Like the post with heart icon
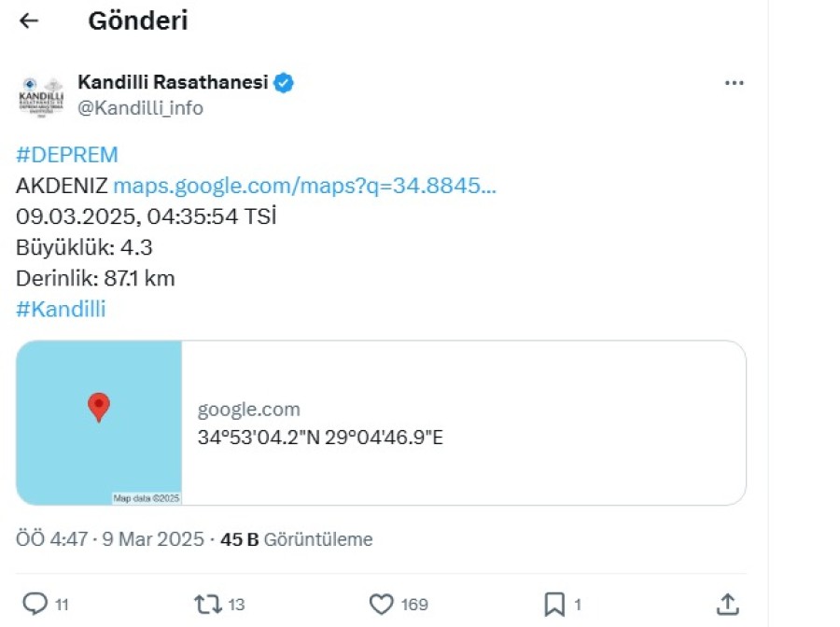This screenshot has width=840, height=627. point(381,605)
